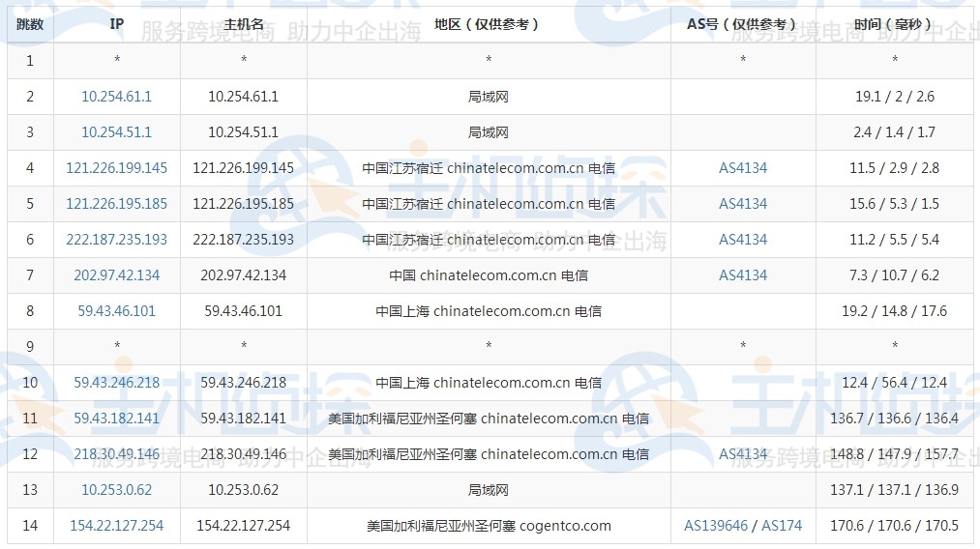The image size is (980, 549).
Task: Click 局域网 region in hop 13 row
Action: (x=489, y=490)
